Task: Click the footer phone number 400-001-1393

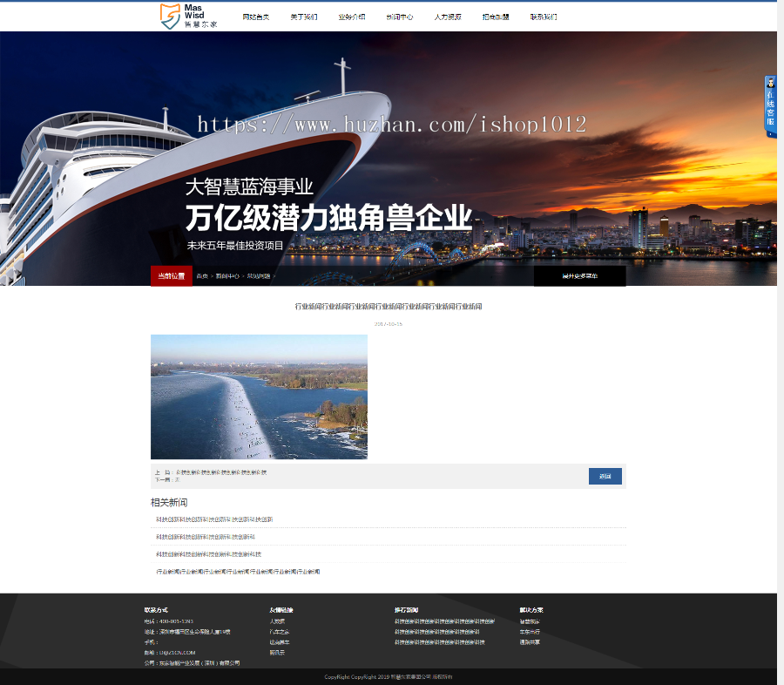Action: tap(176, 621)
